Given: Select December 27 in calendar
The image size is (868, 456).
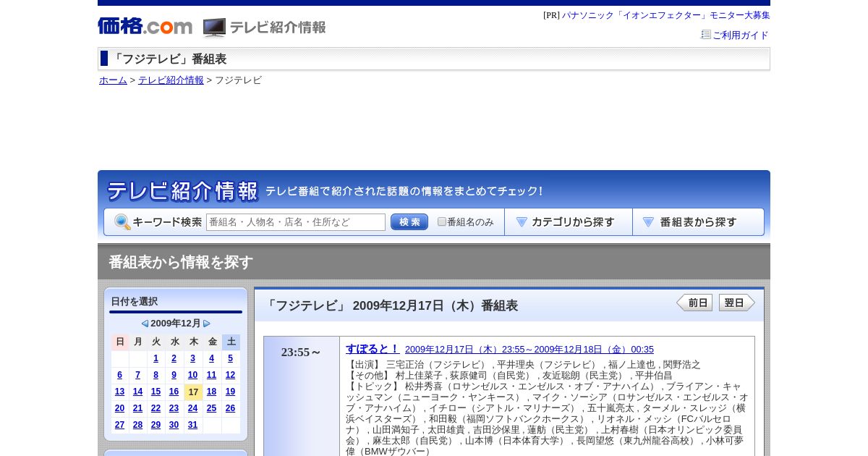Looking at the screenshot, I should (x=119, y=425).
